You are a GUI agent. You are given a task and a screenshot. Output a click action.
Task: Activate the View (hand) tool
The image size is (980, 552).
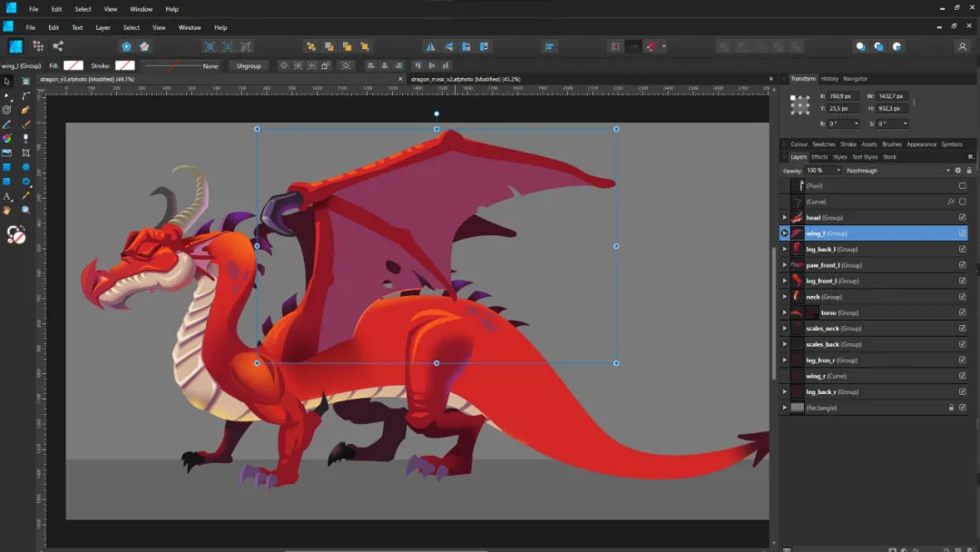click(6, 210)
